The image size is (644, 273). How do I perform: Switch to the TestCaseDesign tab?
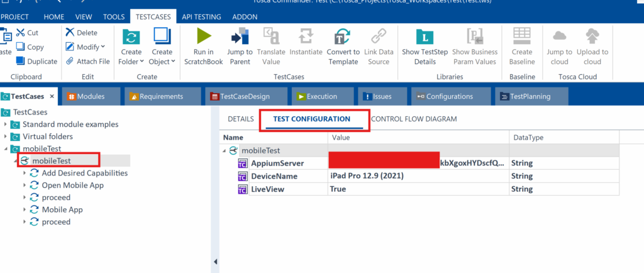pos(245,96)
